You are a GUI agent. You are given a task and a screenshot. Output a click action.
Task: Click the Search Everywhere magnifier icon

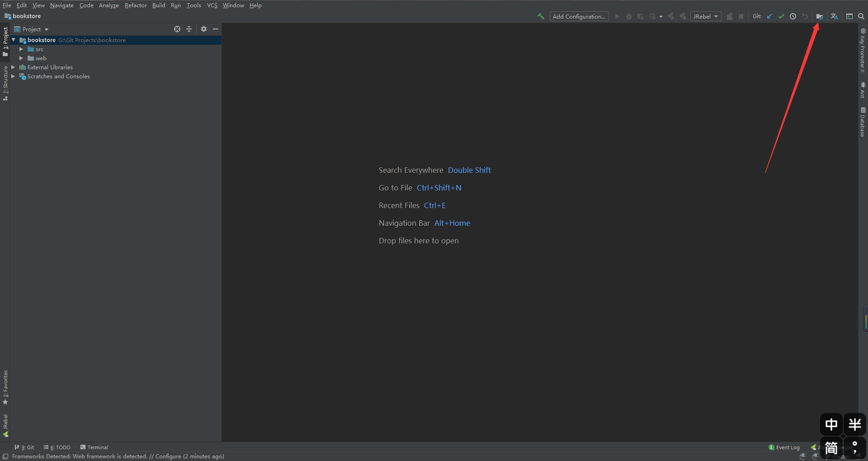(861, 16)
